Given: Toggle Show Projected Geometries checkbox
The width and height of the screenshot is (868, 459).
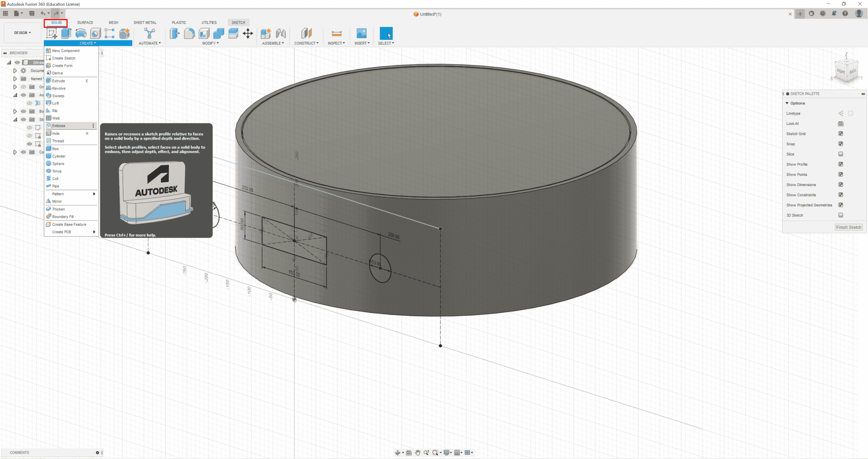Looking at the screenshot, I should point(840,205).
